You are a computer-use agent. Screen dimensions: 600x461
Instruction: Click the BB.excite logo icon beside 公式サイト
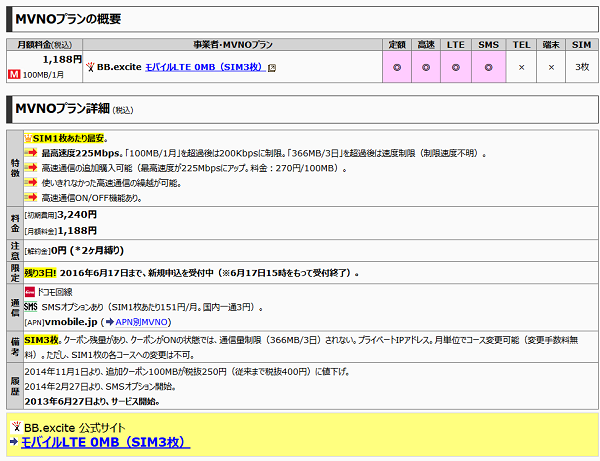point(16,427)
